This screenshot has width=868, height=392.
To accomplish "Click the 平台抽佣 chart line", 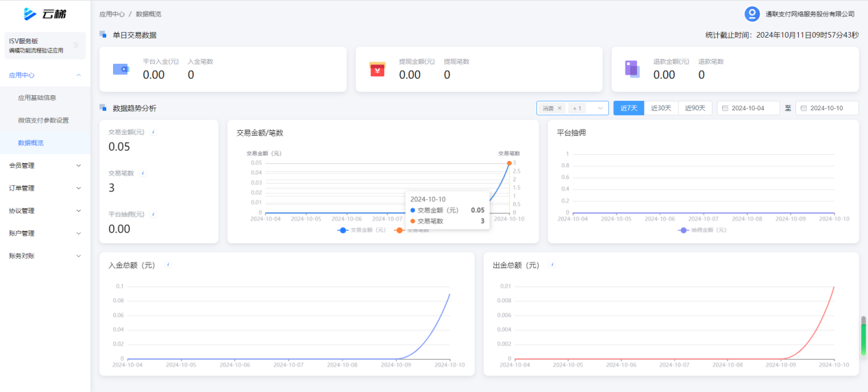I will click(703, 213).
